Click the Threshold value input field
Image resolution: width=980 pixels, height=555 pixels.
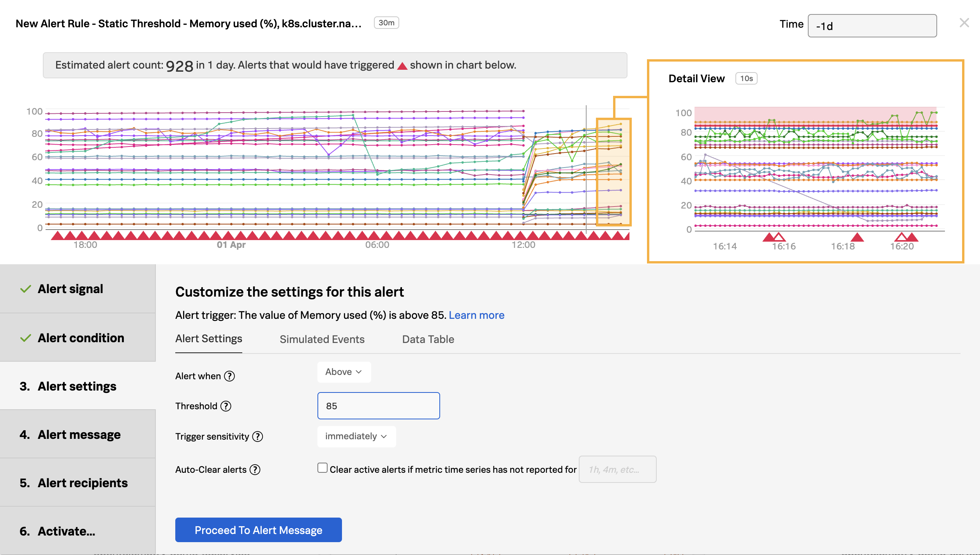(x=379, y=406)
